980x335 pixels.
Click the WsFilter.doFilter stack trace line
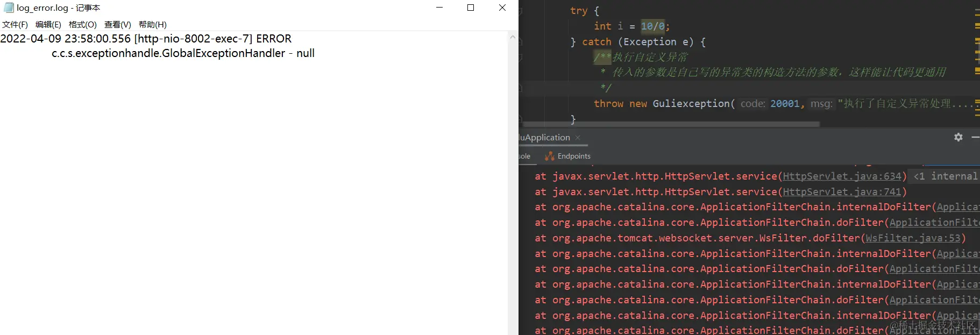coord(750,238)
